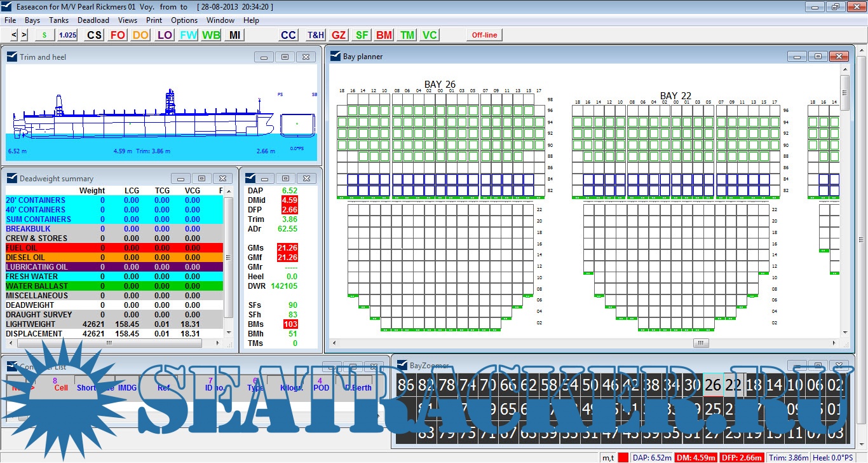Click the CS crew and stores toolbar button
The width and height of the screenshot is (868, 463).
[95, 35]
